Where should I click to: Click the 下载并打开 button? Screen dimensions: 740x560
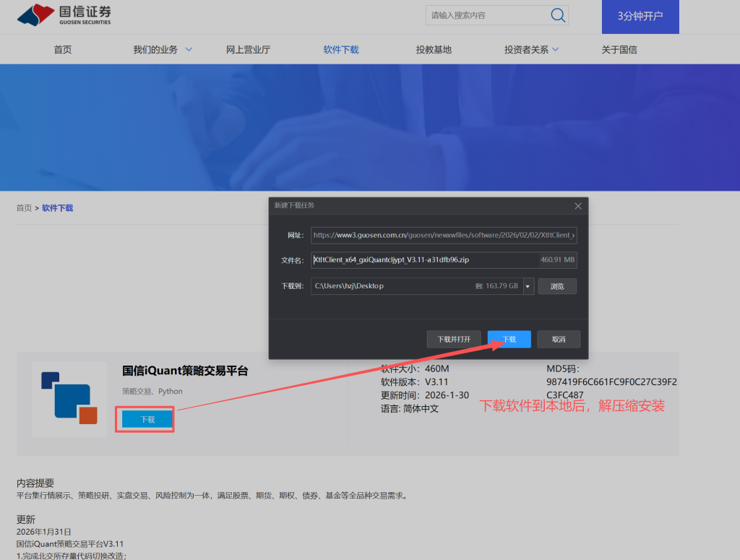click(454, 339)
